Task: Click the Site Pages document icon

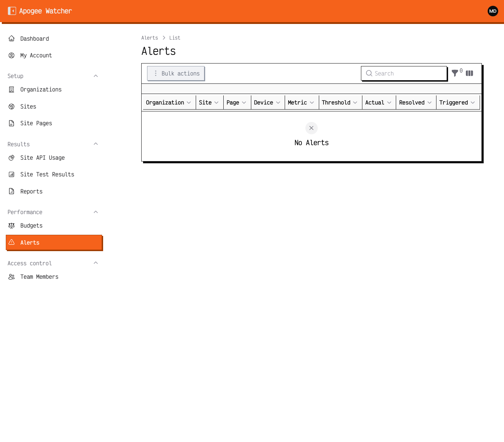Action: [x=12, y=123]
